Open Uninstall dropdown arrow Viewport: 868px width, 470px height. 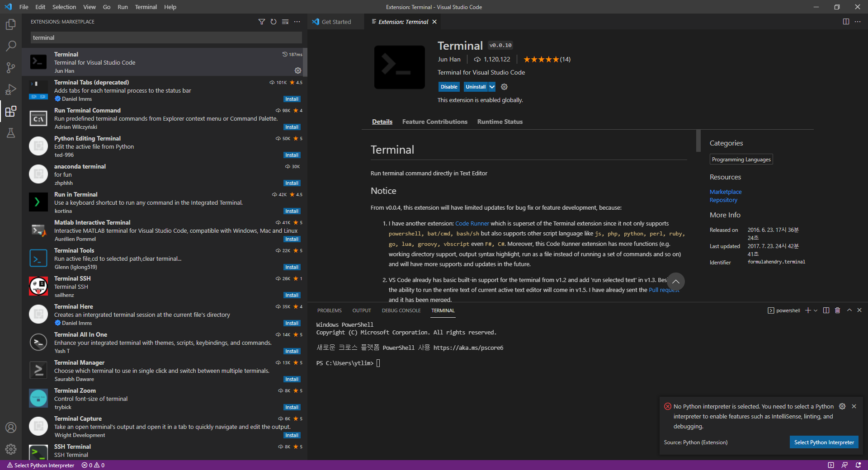click(x=492, y=87)
